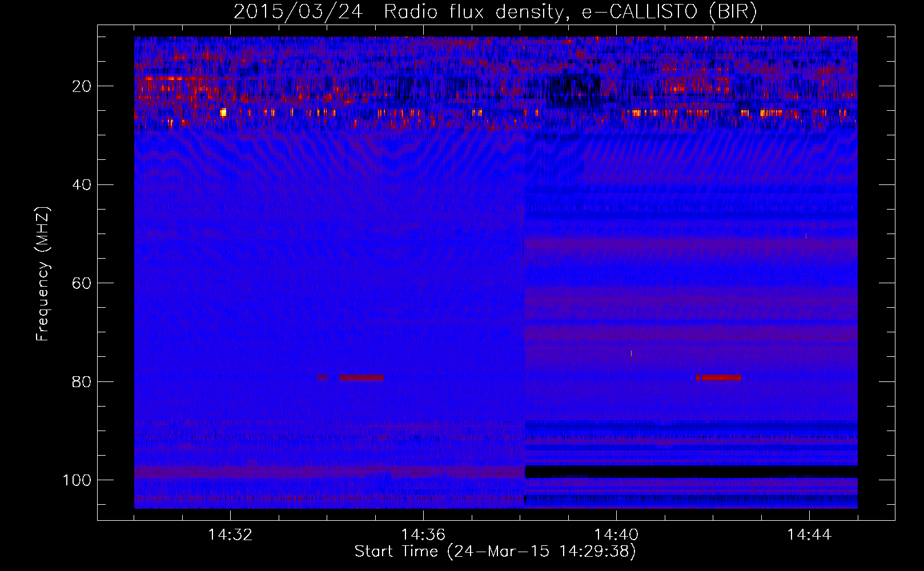The image size is (924, 571).
Task: Click the 40 MHz frequency tick label
Action: 82,185
